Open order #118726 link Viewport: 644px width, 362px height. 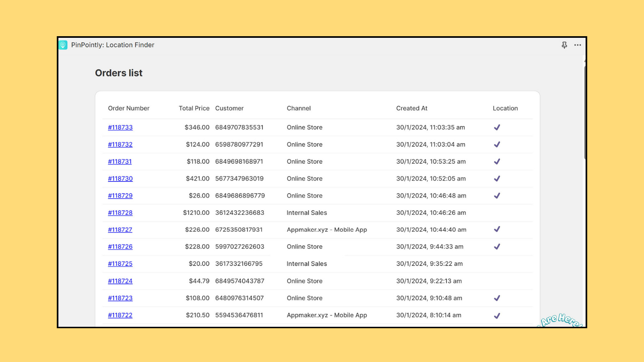120,247
